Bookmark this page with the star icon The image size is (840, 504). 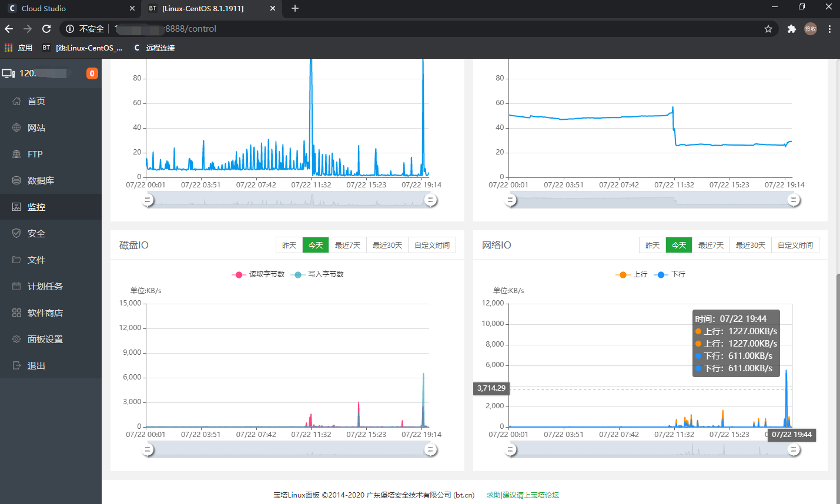pos(768,29)
